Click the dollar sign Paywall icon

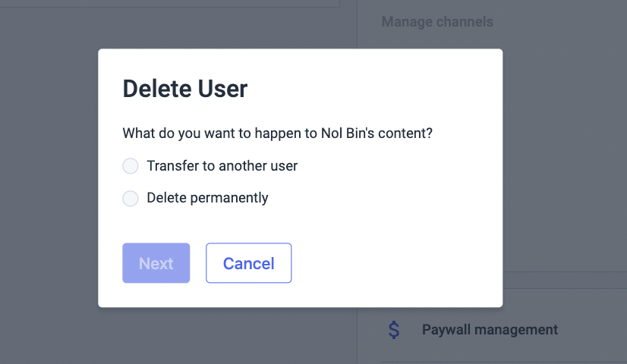[x=394, y=330]
